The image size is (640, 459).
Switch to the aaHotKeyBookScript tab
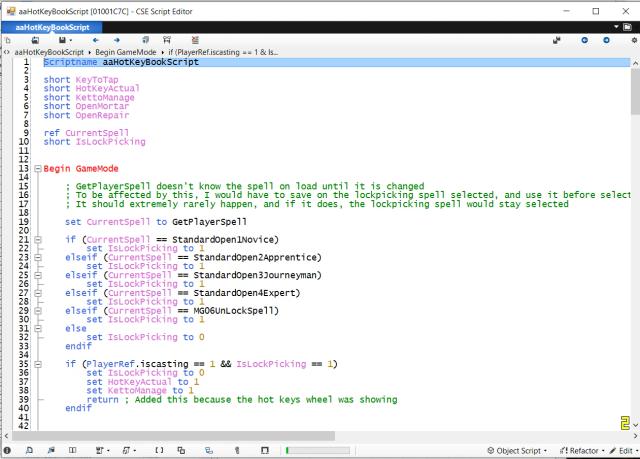52,27
